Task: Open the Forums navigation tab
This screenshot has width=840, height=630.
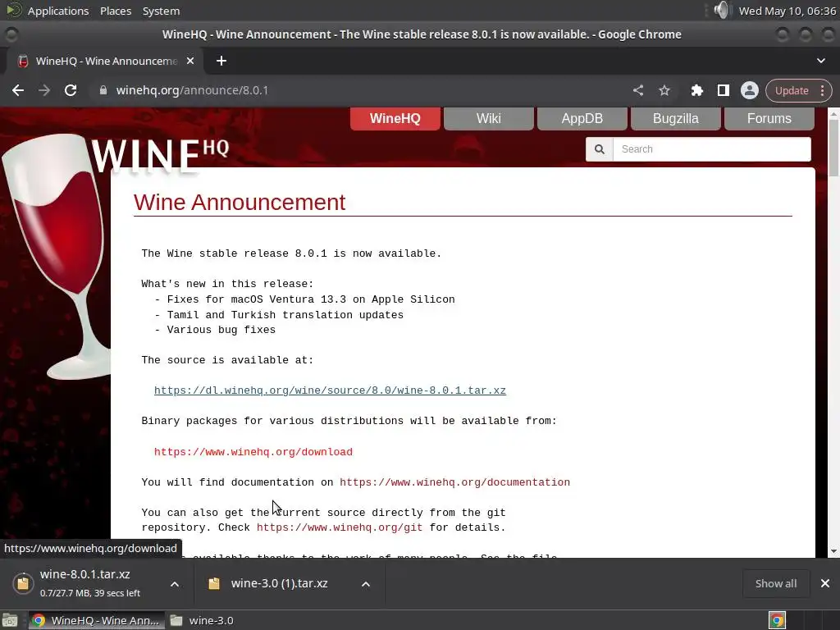Action: point(769,118)
